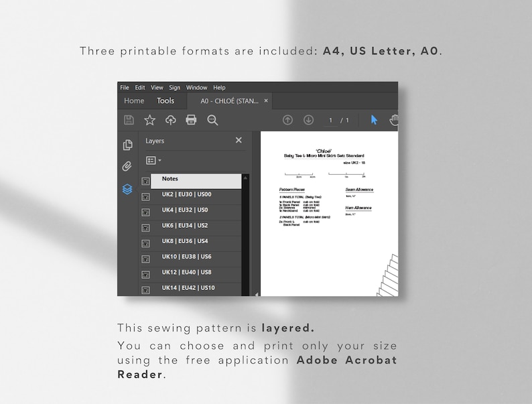This screenshot has height=404, width=532.
Task: Select the UK8 | EU36 | US4 layer name
Action: (185, 241)
